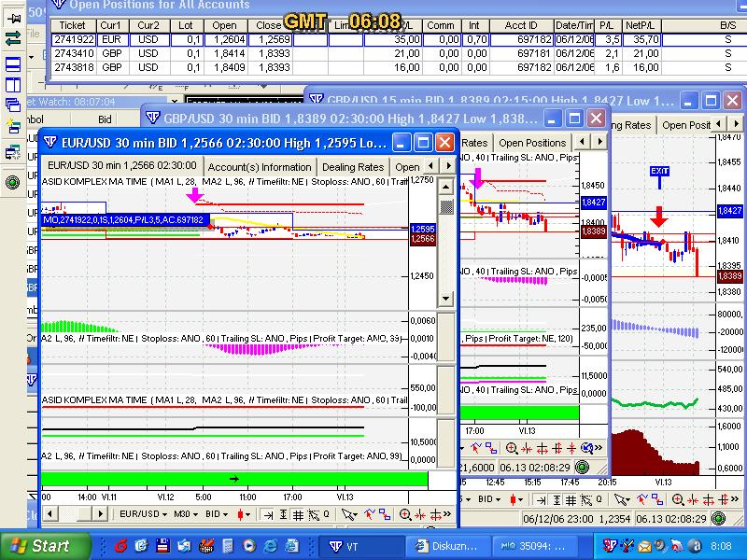The height and width of the screenshot is (560, 747).
Task: Click the tile windows horizontally icon
Action: point(13,64)
